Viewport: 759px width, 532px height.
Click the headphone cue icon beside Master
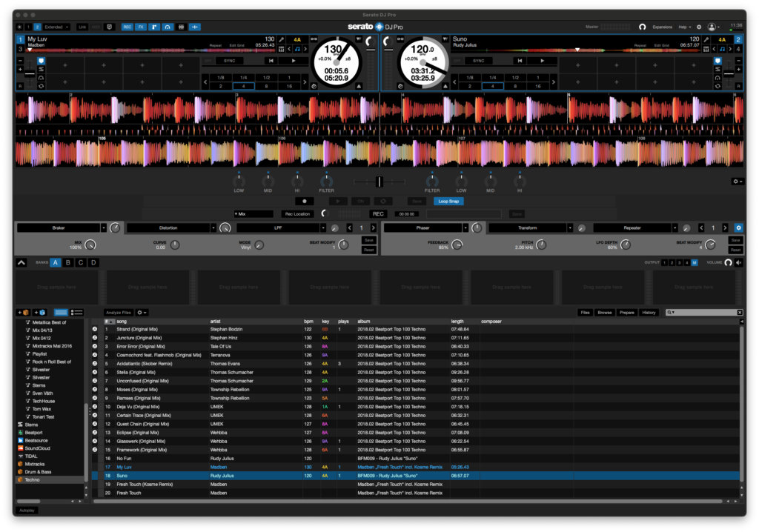pyautogui.click(x=643, y=27)
